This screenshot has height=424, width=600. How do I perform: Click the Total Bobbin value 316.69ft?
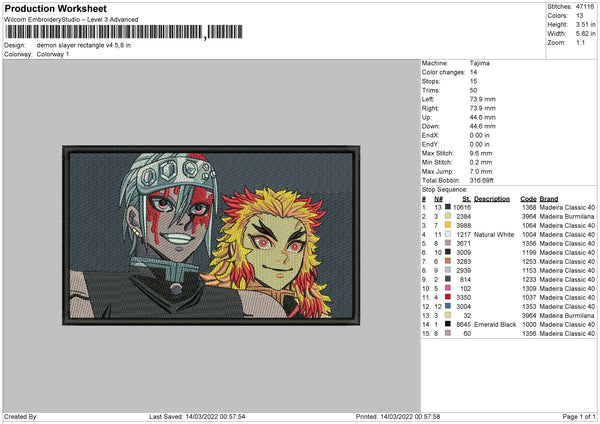(x=481, y=180)
